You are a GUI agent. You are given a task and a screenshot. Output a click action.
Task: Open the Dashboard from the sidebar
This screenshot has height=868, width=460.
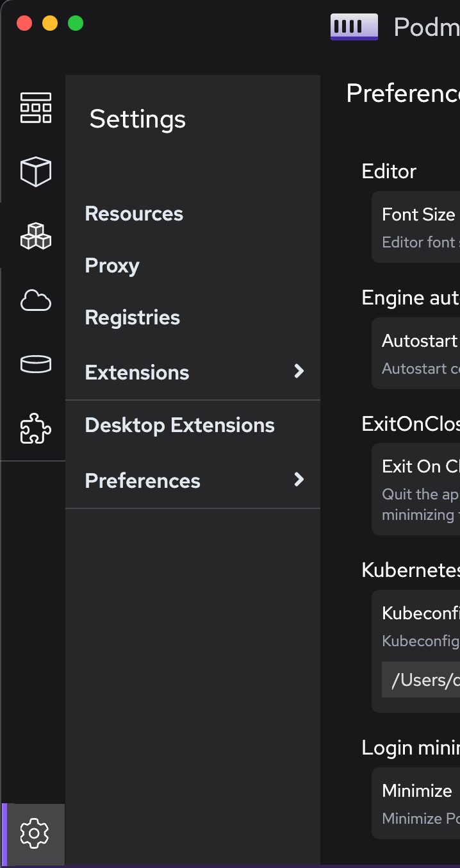click(x=35, y=108)
